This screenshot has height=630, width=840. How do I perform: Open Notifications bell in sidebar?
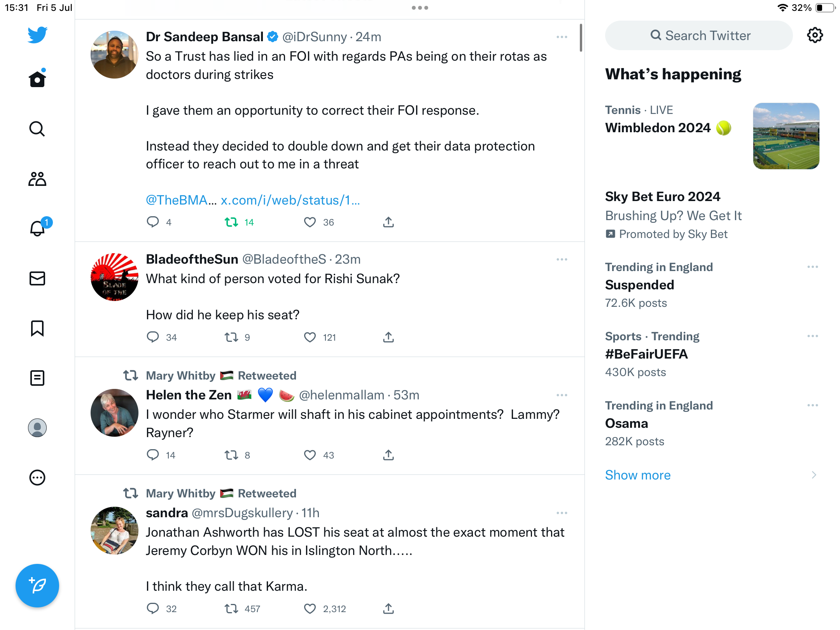coord(37,228)
